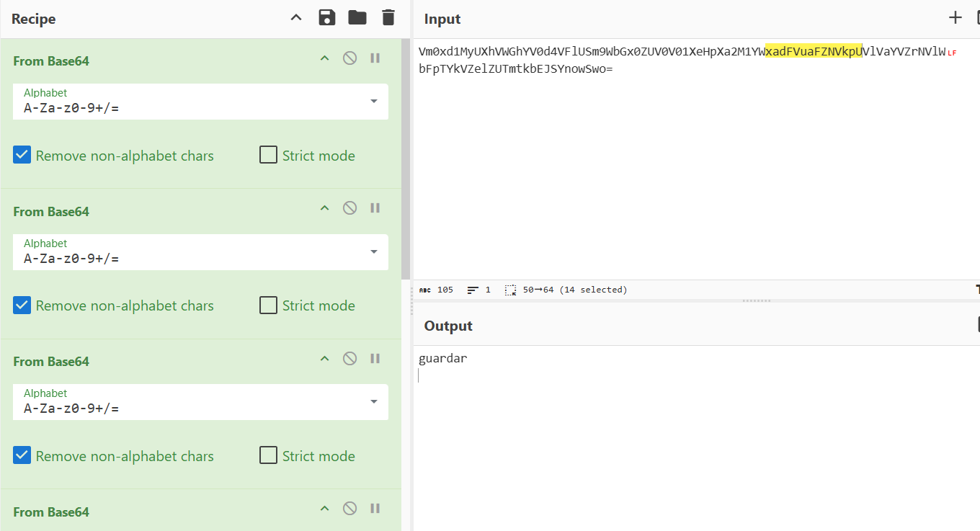Disable the first From Base64 operation

(349, 58)
